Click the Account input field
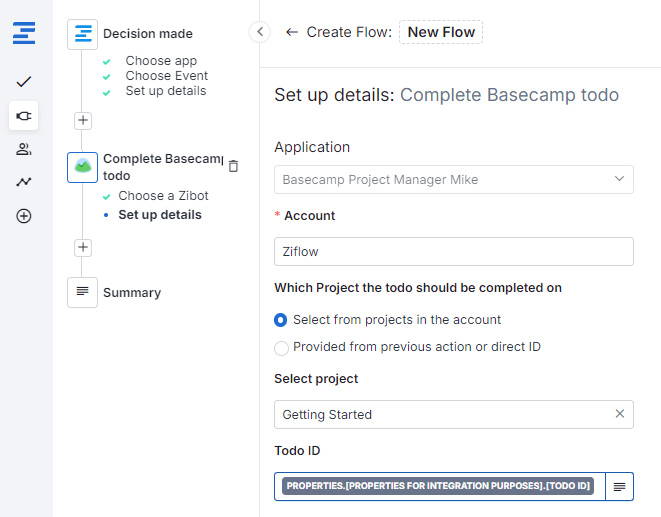This screenshot has width=661, height=517. pos(453,251)
